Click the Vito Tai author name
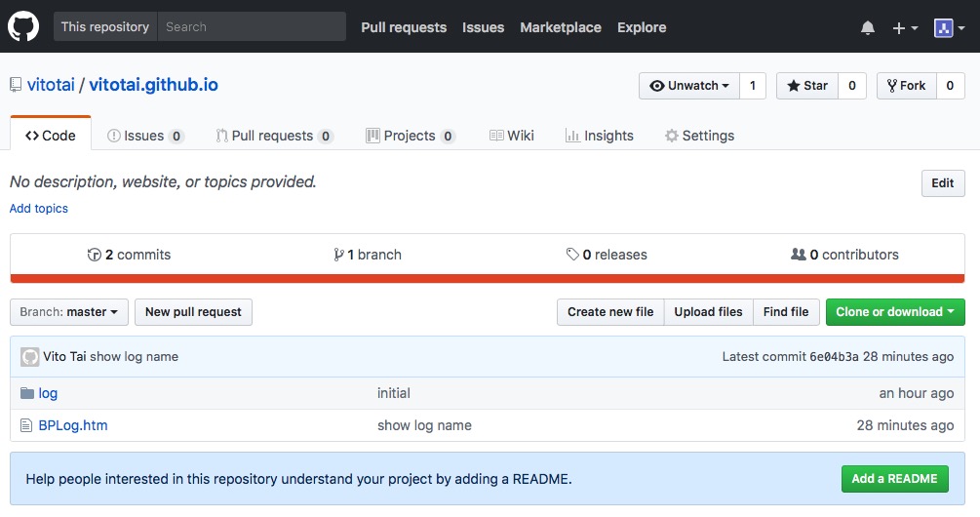The width and height of the screenshot is (980, 517). (x=64, y=357)
